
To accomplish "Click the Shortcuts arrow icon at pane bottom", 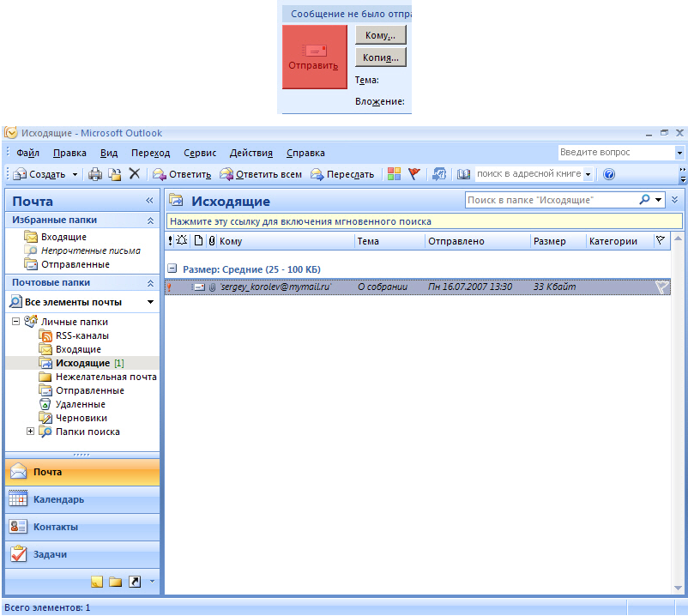I will point(135,582).
